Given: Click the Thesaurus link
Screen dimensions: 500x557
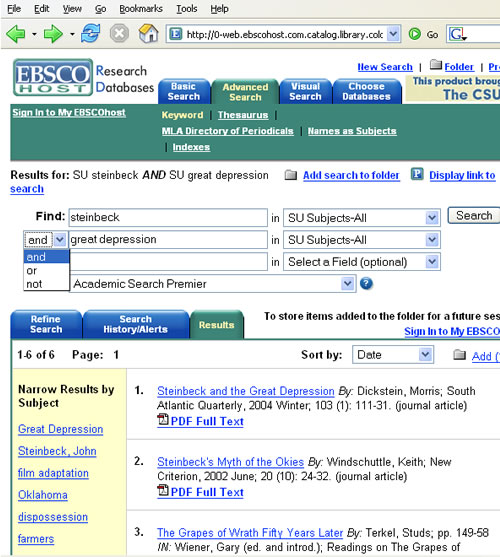Looking at the screenshot, I should 243,115.
